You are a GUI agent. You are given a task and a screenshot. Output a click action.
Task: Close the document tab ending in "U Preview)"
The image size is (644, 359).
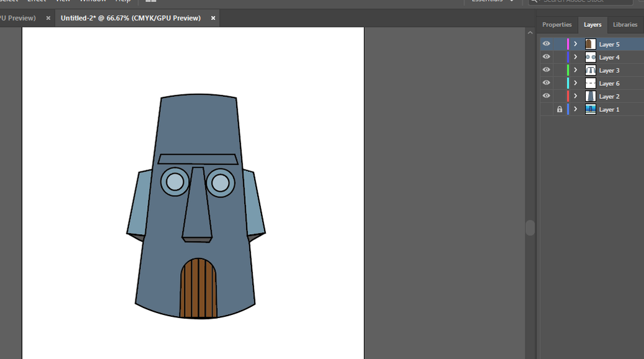point(48,18)
